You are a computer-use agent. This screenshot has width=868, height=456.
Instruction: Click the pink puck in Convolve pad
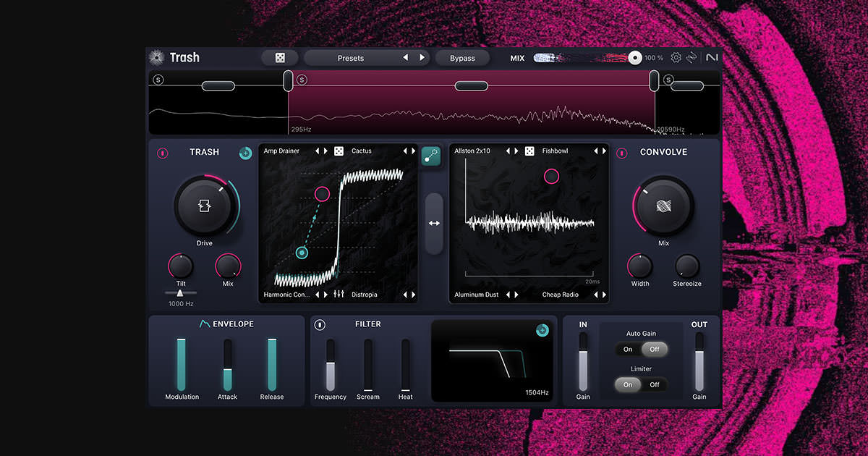pyautogui.click(x=551, y=175)
